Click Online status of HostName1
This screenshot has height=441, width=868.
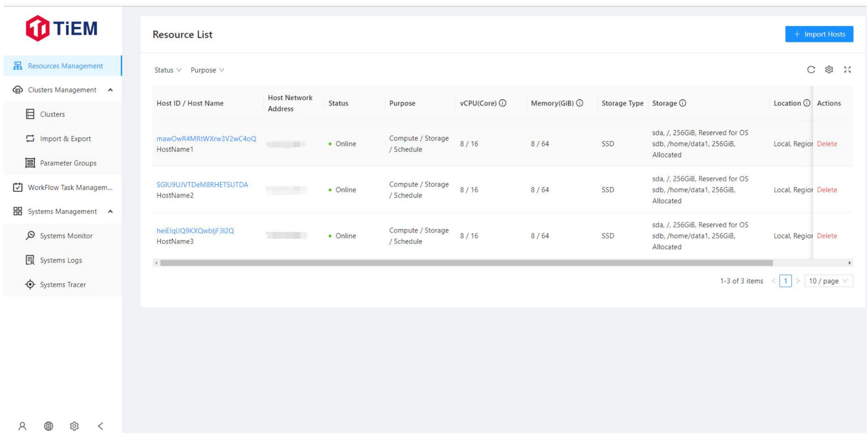click(342, 144)
